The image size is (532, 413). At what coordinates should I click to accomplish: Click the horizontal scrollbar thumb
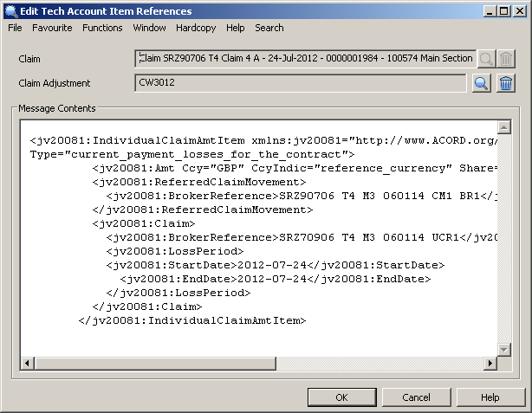pos(155,364)
